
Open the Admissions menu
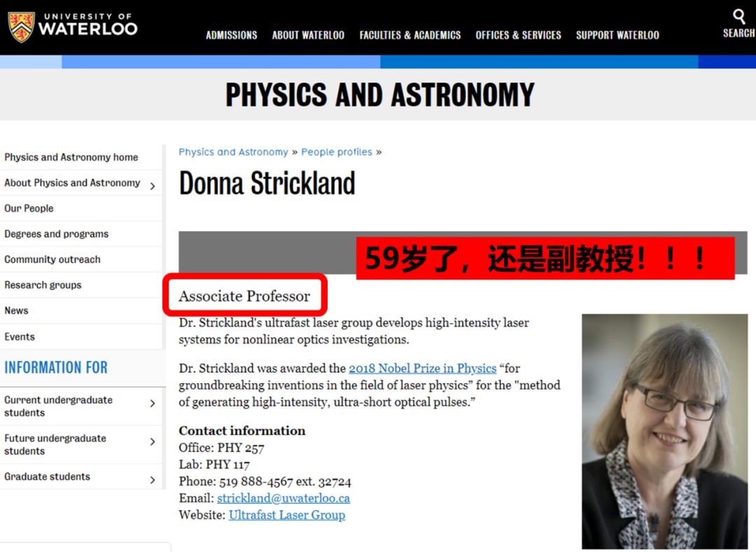232,35
